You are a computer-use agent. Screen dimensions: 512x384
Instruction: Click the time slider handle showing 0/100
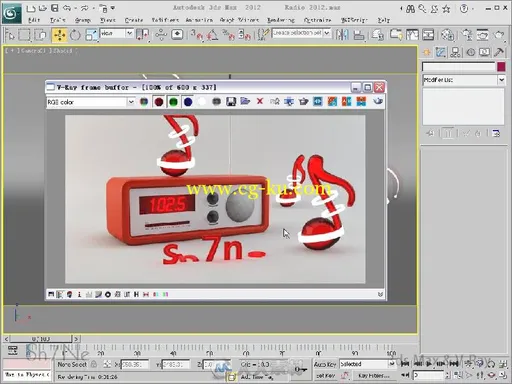pos(41,339)
